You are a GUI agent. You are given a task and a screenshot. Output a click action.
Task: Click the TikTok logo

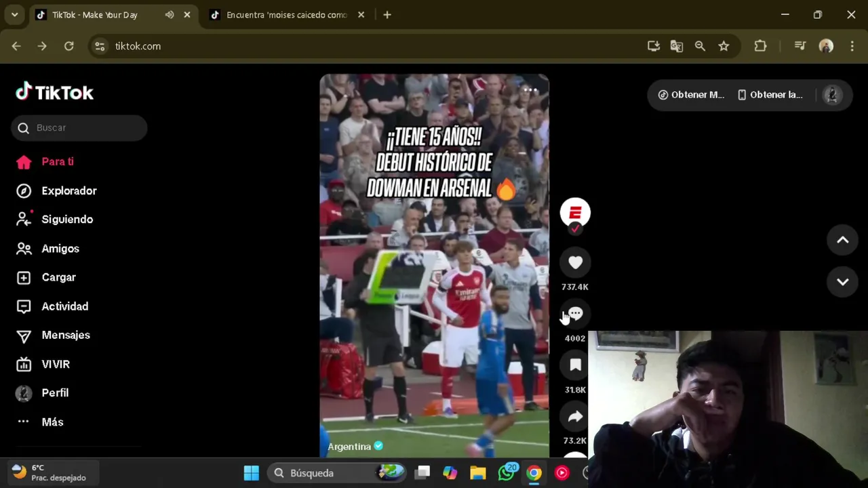[54, 92]
